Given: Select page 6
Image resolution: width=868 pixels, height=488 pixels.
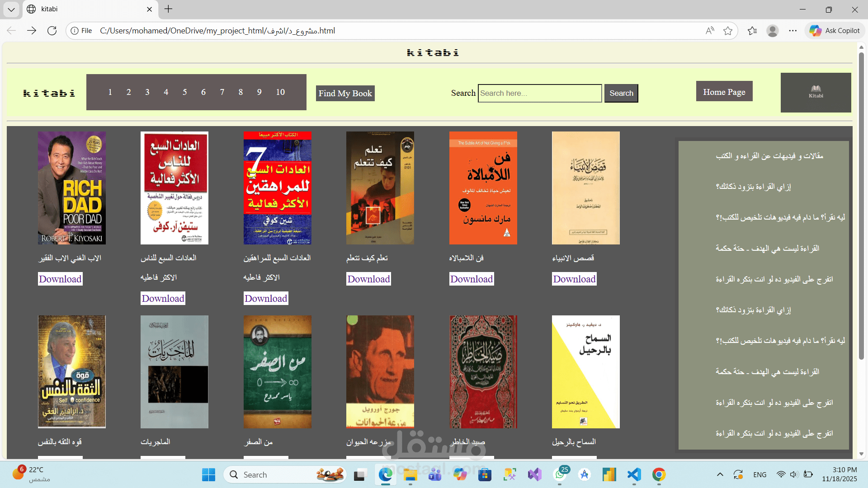Looking at the screenshot, I should coord(203,92).
